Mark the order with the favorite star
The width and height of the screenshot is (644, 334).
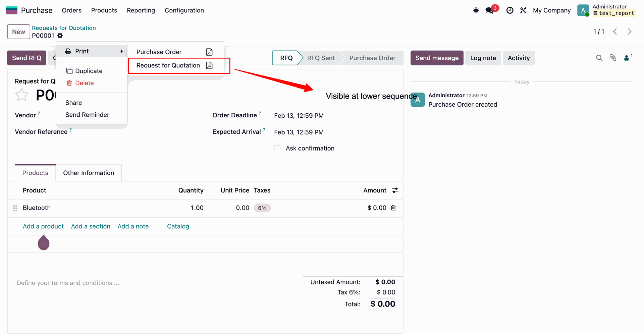(x=22, y=95)
